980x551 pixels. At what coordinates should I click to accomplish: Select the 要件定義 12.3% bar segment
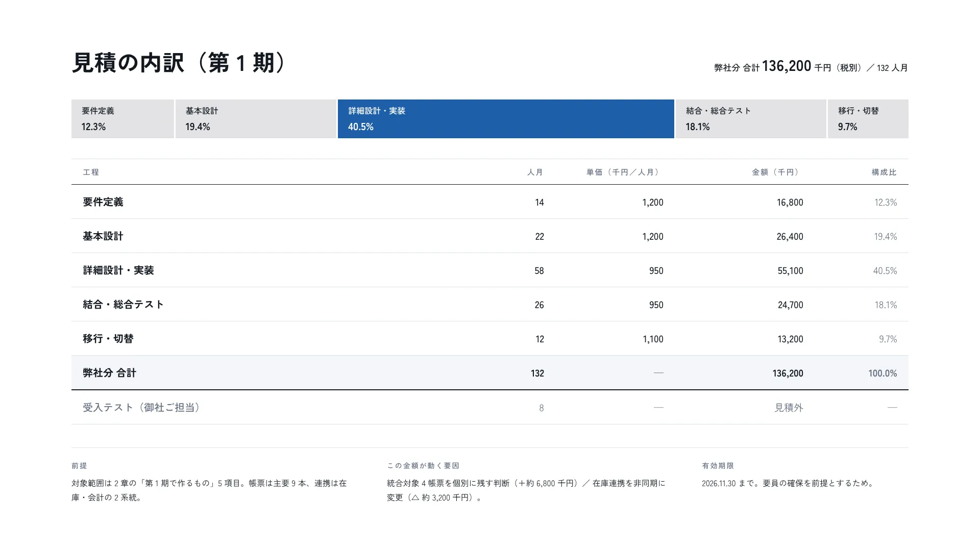[x=122, y=119]
